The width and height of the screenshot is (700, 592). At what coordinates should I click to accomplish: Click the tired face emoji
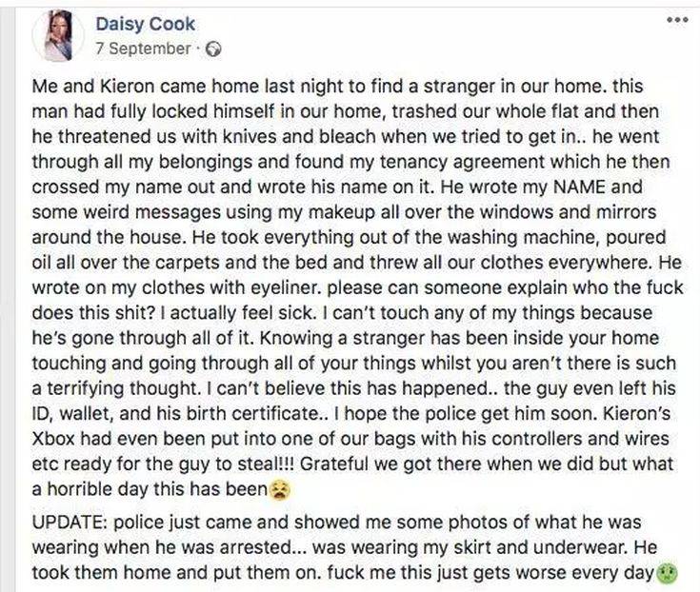pyautogui.click(x=278, y=492)
